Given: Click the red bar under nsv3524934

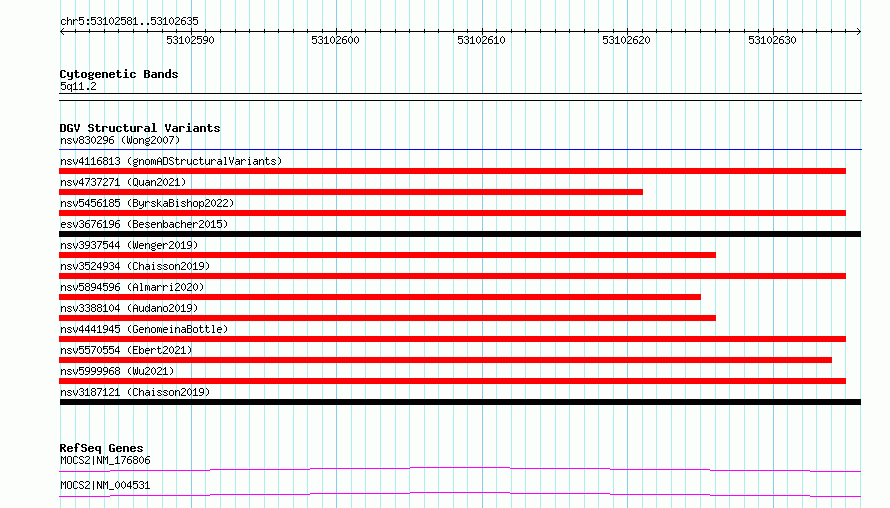Looking at the screenshot, I should tap(452, 276).
